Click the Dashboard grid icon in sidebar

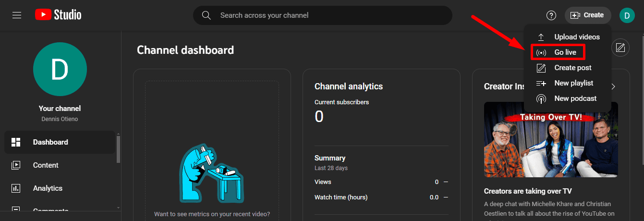click(16, 142)
